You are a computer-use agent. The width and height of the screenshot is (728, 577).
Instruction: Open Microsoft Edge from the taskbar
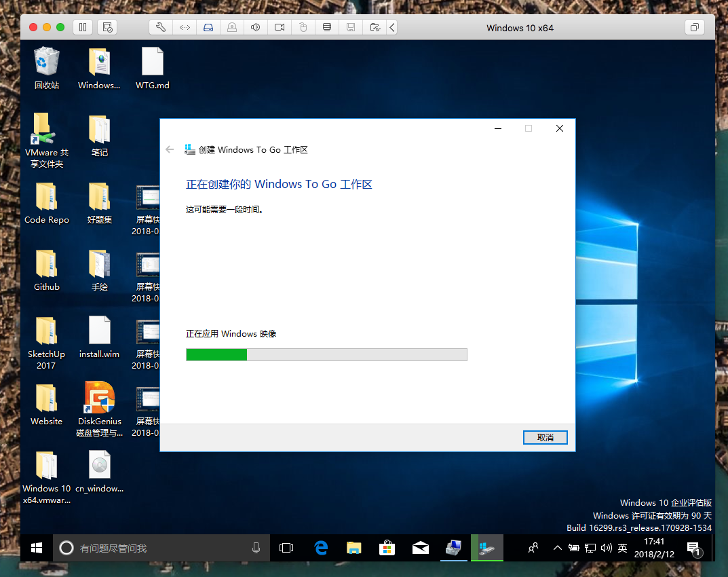click(x=321, y=547)
